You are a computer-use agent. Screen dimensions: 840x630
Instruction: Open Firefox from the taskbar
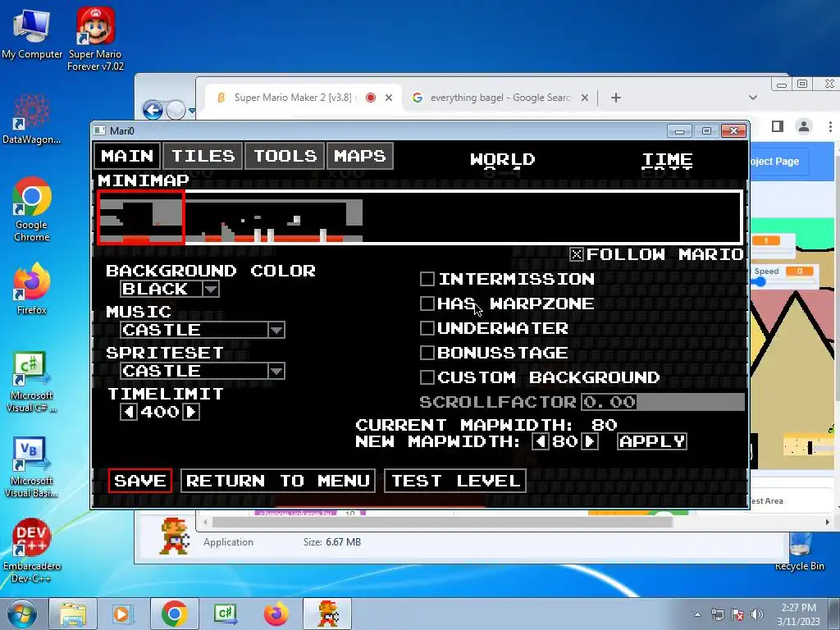tap(276, 614)
